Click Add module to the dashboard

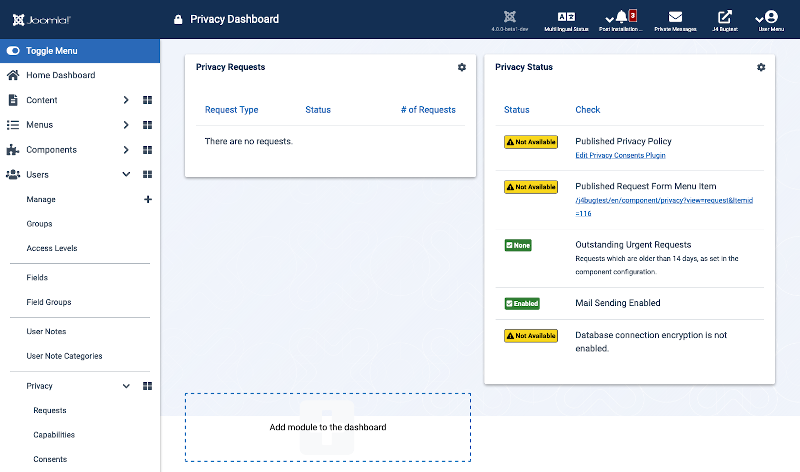tap(327, 427)
